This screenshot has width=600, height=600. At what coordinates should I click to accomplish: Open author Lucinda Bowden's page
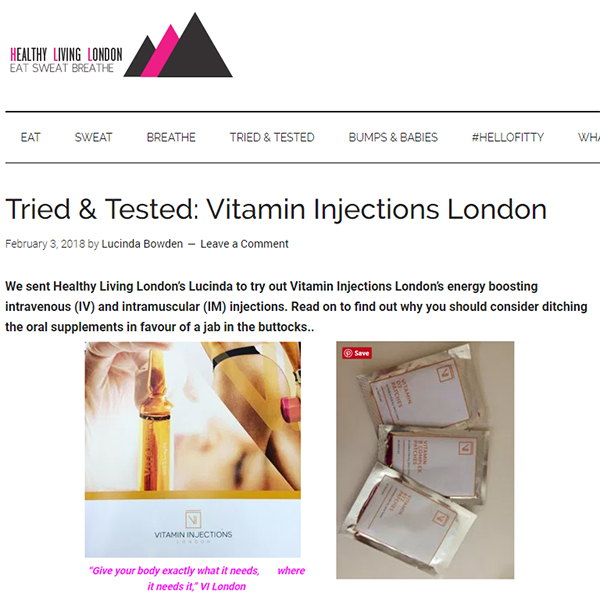142,244
